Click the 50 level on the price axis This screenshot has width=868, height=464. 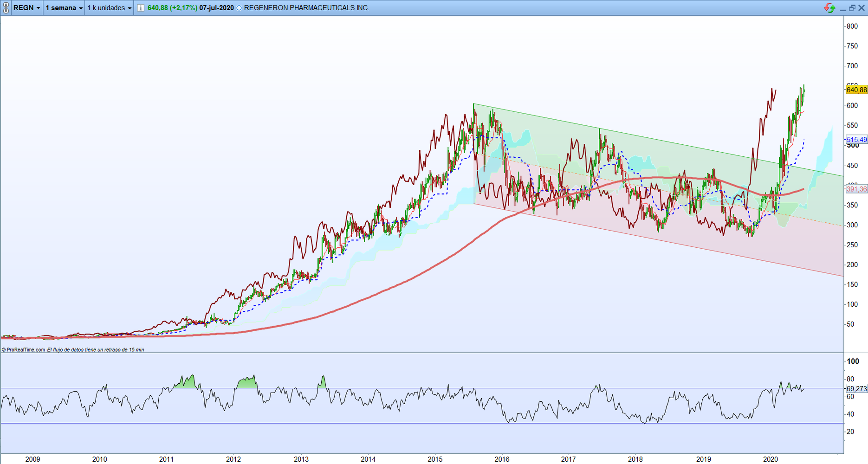tap(850, 324)
